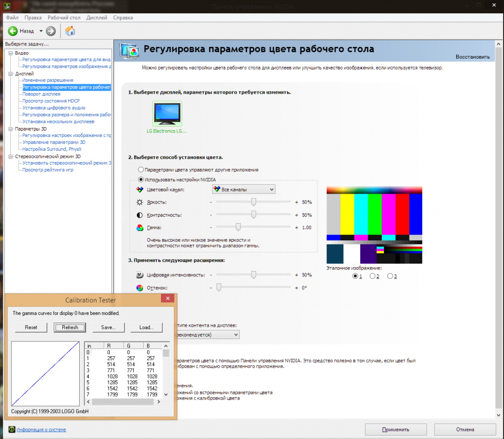Click the Refresh button in Calibration Tester
This screenshot has width=504, height=439.
coord(70,327)
